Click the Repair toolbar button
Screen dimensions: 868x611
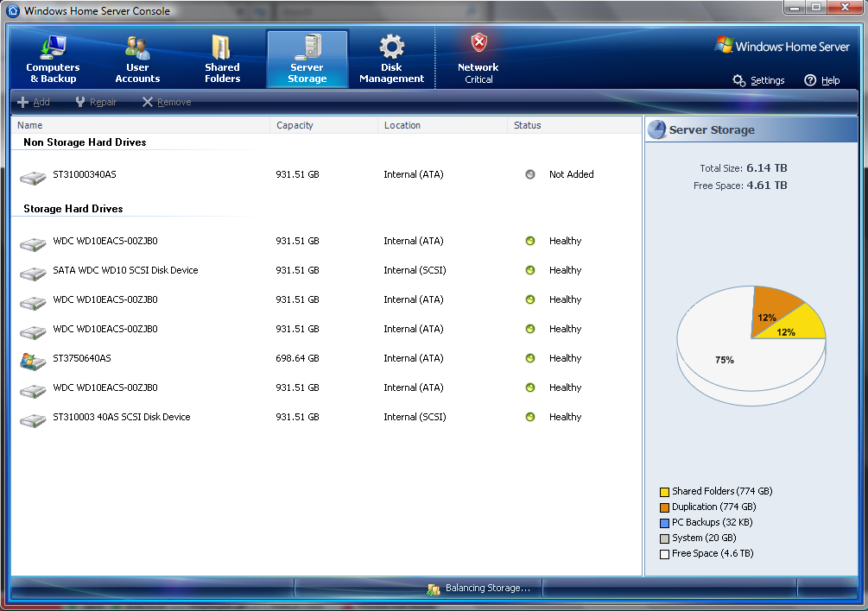tap(96, 102)
